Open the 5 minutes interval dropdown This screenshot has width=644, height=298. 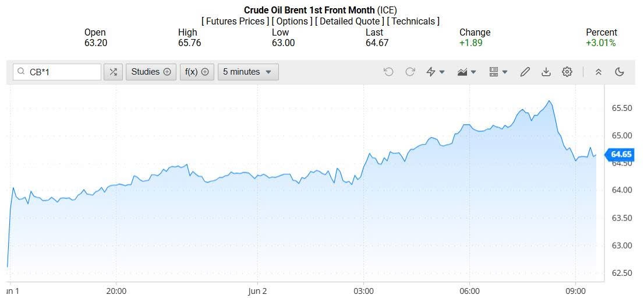click(x=247, y=72)
